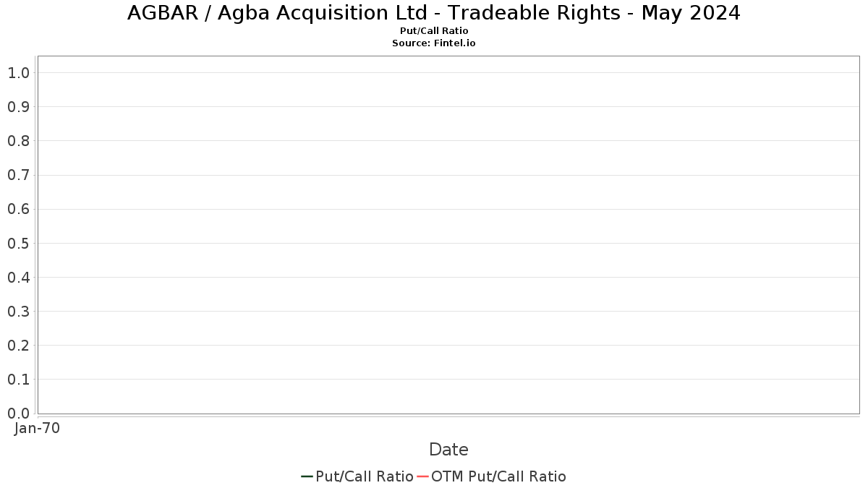Click the Date axis title
Screen dimensions: 868x488
pyautogui.click(x=448, y=450)
